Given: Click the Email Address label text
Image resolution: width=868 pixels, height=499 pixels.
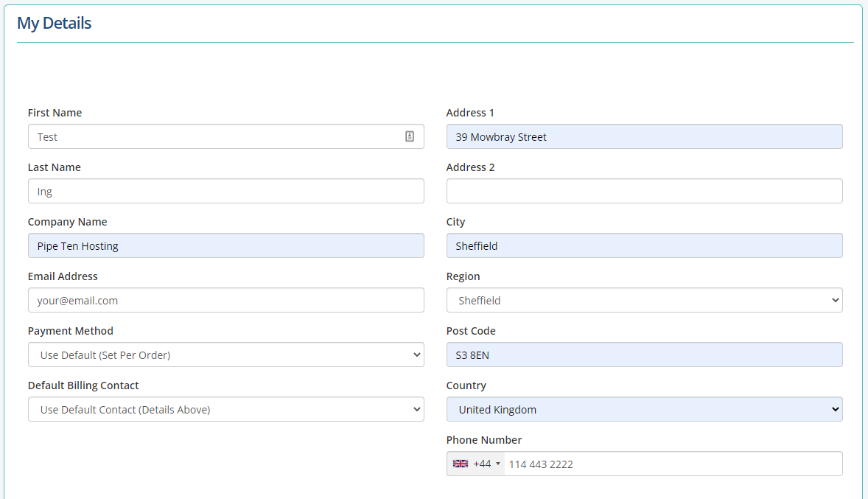Looking at the screenshot, I should pyautogui.click(x=63, y=276).
